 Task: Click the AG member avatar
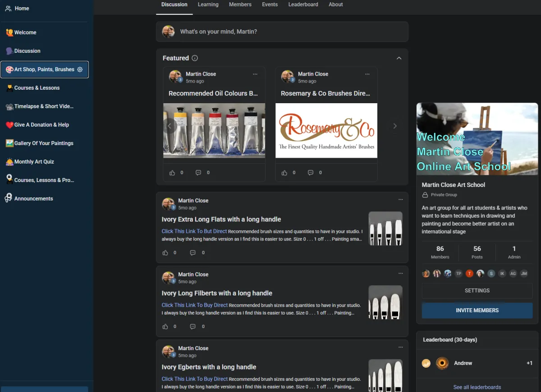pos(513,273)
